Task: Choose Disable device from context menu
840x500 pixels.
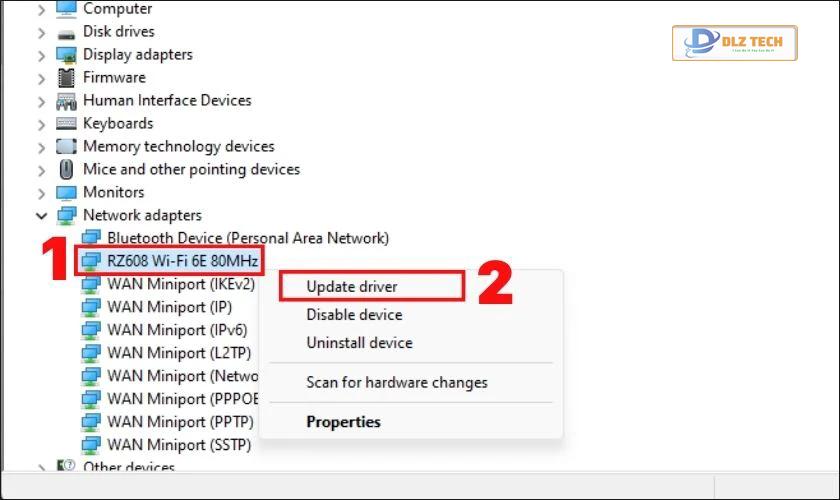Action: coord(354,315)
